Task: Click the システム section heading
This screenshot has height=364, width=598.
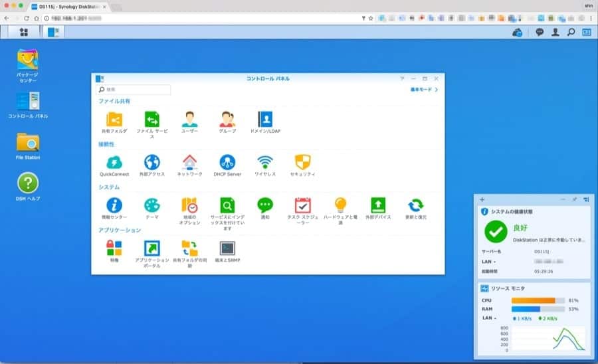Action: [x=109, y=187]
